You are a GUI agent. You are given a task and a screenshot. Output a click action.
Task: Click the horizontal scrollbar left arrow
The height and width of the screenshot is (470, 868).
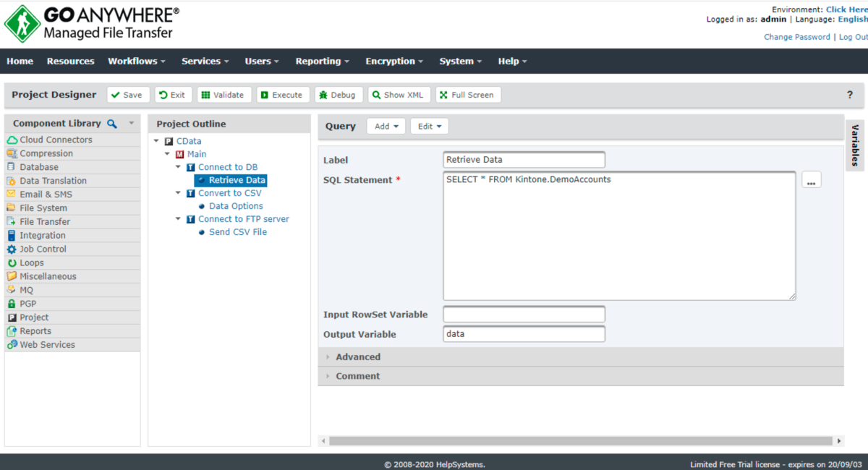point(323,441)
